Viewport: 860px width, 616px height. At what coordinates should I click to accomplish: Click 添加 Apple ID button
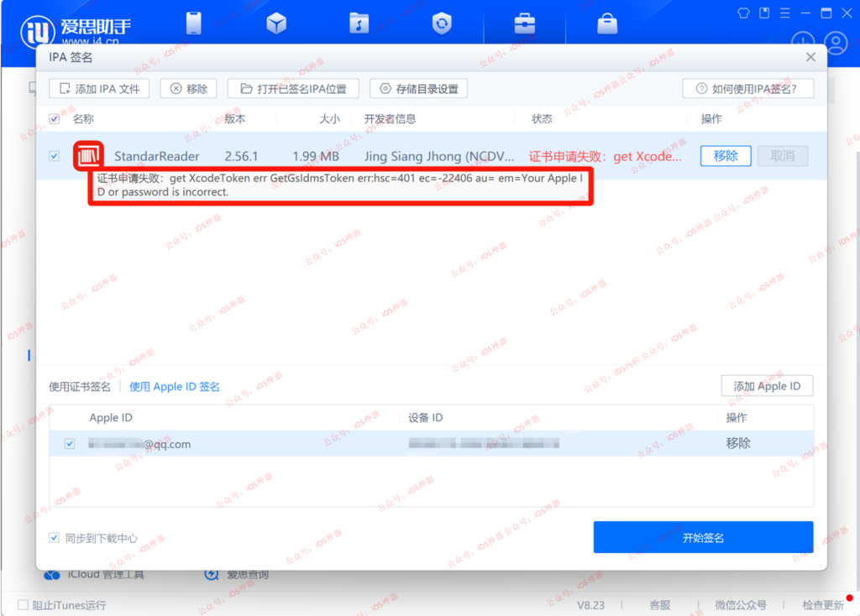click(767, 386)
